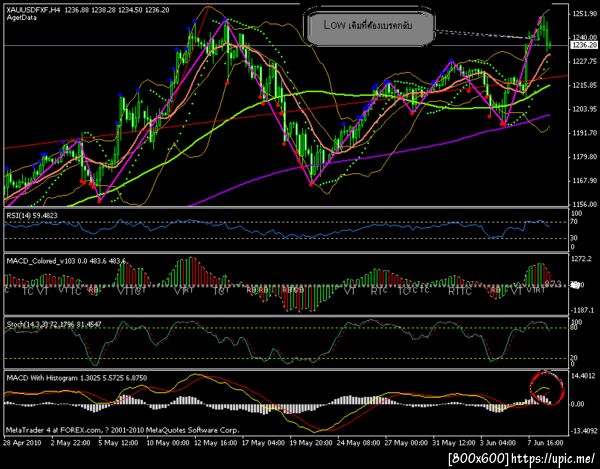Click the 31 May 12:00 time label
Viewport: 600px width, 469px height.
[x=454, y=443]
